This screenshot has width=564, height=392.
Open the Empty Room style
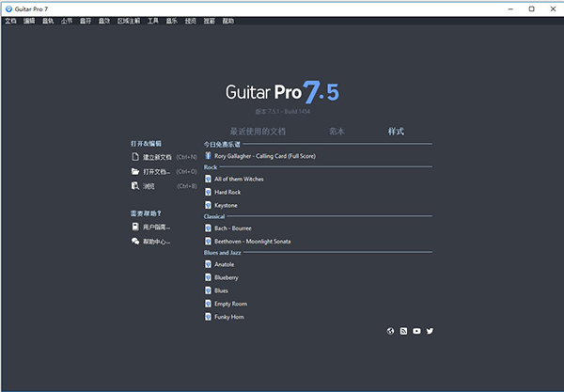[230, 304]
